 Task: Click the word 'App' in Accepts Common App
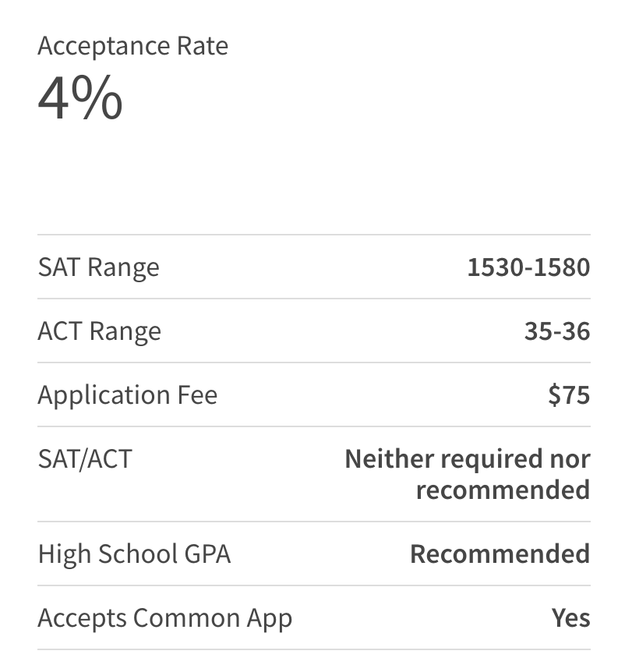coord(270,618)
